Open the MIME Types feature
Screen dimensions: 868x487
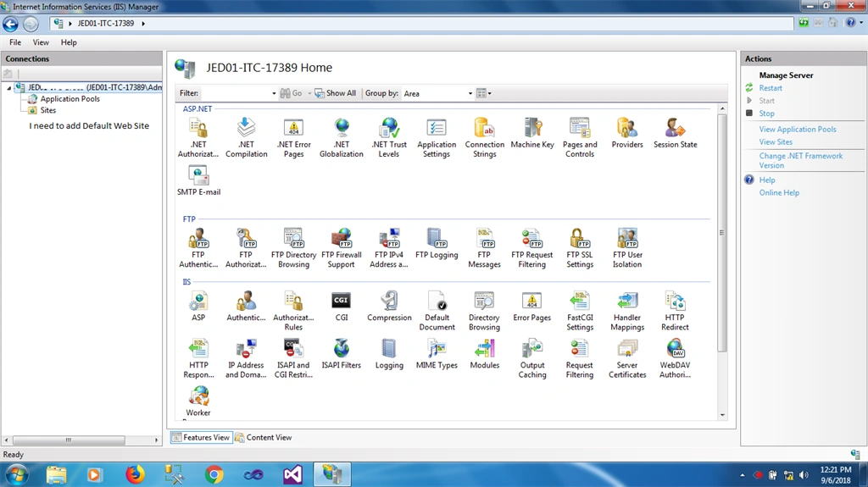coord(437,354)
